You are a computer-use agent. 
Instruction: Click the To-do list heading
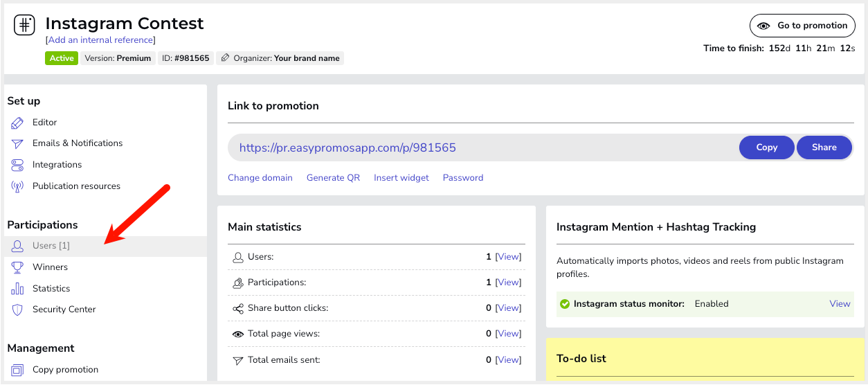click(581, 359)
